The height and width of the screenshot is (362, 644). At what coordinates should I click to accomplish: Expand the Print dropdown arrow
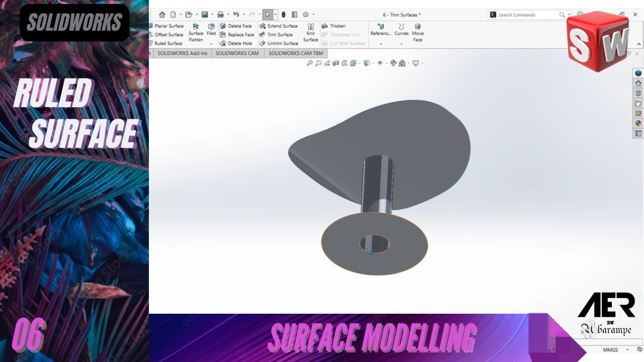228,15
